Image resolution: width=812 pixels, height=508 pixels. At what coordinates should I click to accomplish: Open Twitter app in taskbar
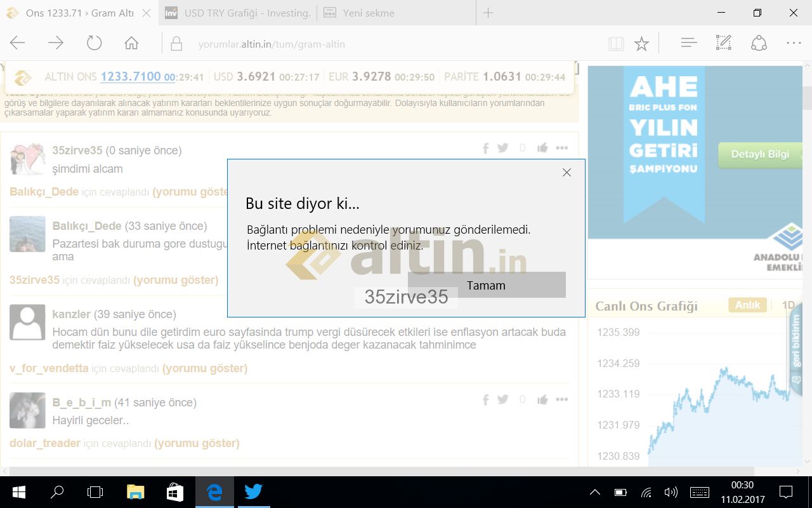(253, 492)
